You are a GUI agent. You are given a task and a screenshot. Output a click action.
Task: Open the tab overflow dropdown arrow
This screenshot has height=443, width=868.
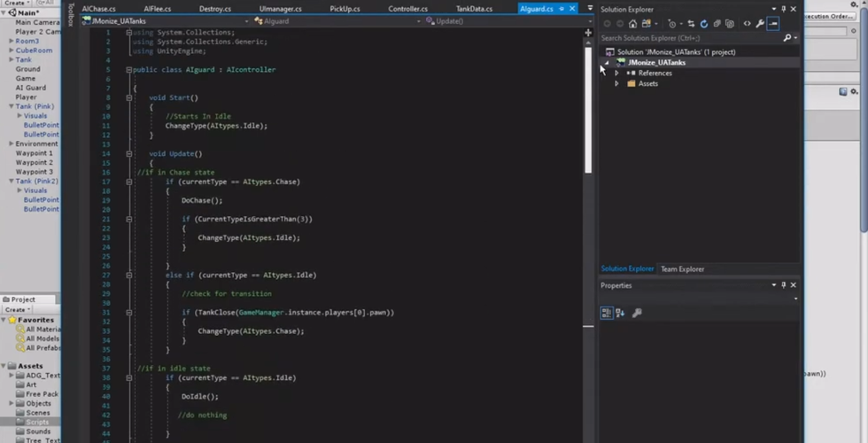click(x=590, y=8)
